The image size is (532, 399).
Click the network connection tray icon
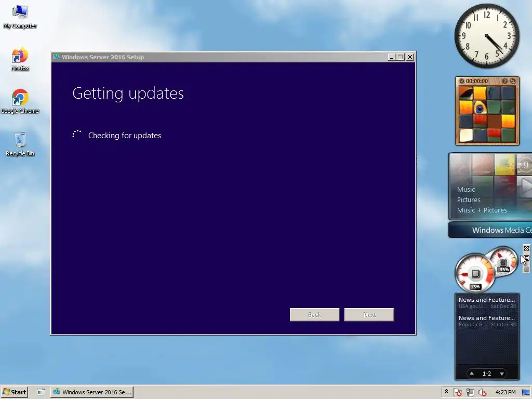[470, 392]
